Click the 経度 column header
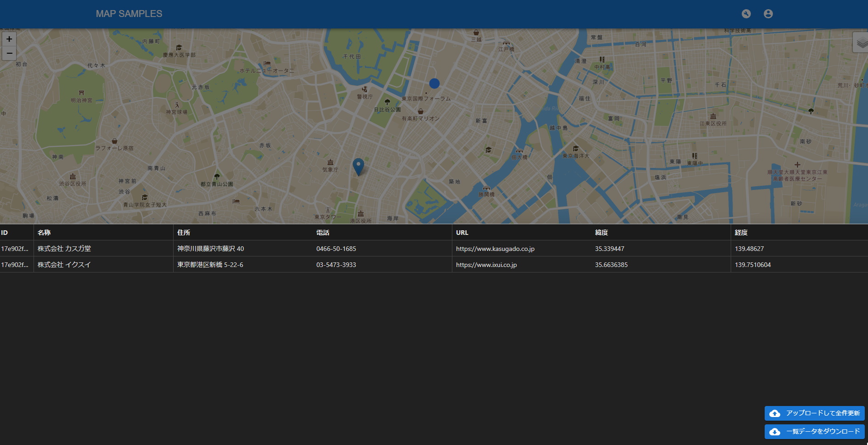This screenshot has height=445, width=868. 741,233
